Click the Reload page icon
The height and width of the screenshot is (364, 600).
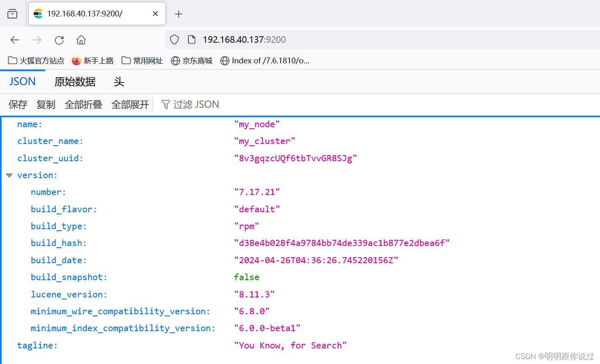[59, 39]
